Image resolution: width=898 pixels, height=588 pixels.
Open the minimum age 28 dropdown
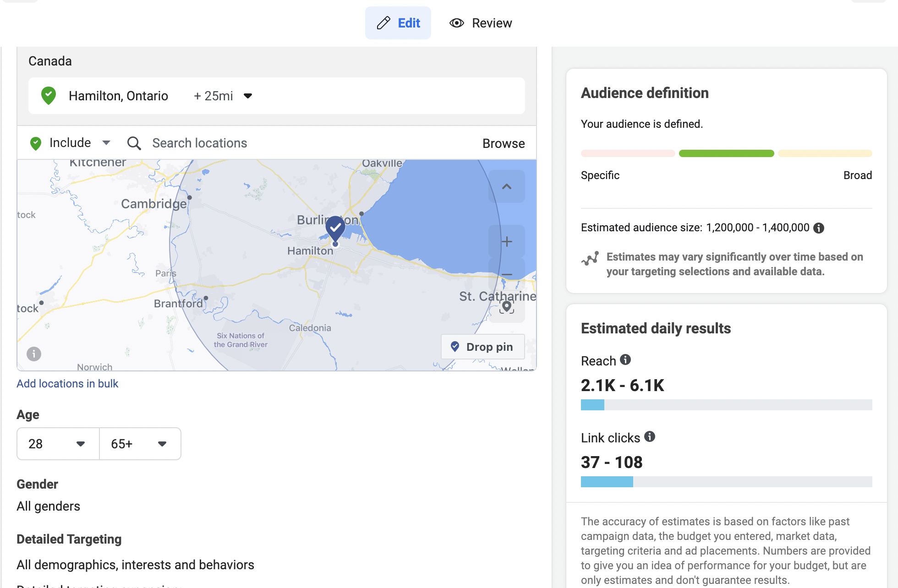point(58,444)
